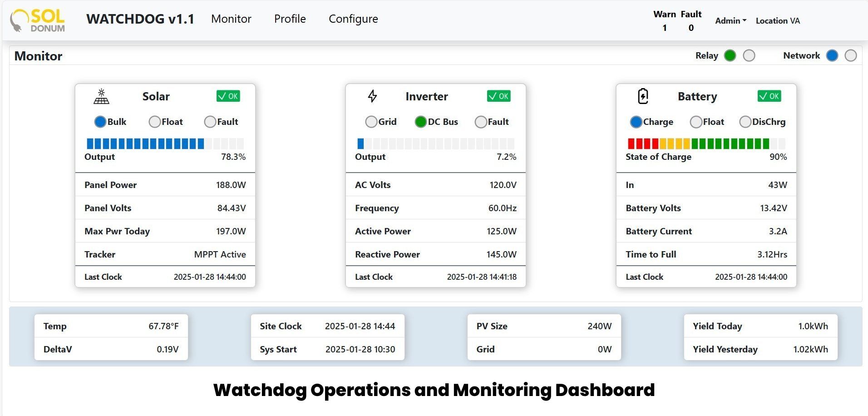Click the Inverter lightning bolt icon

tap(372, 96)
